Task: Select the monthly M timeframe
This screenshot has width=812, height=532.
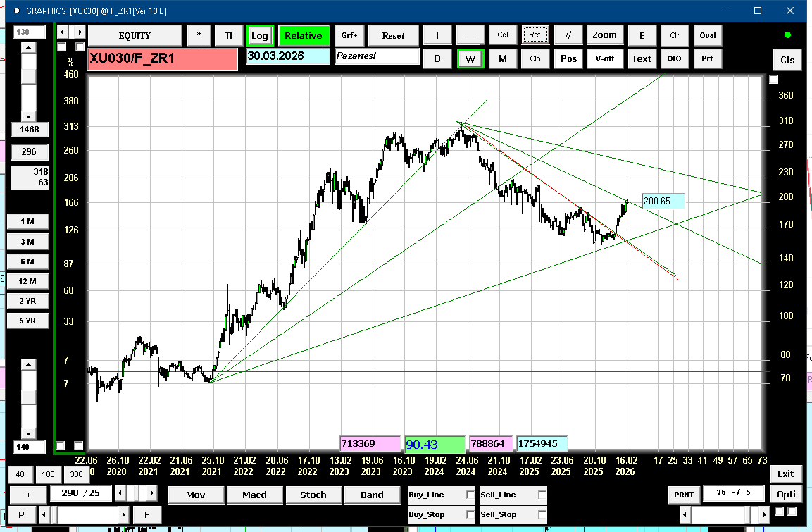Action: click(x=502, y=58)
